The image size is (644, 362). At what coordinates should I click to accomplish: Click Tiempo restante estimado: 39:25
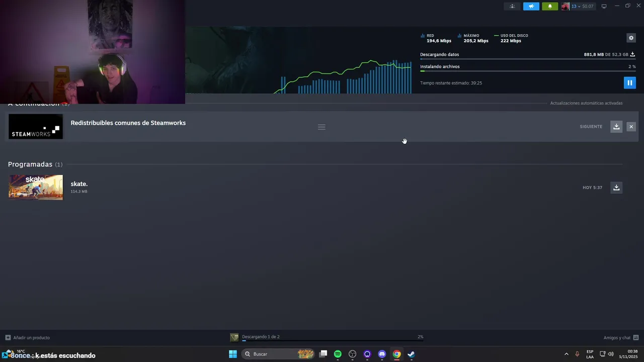click(451, 83)
